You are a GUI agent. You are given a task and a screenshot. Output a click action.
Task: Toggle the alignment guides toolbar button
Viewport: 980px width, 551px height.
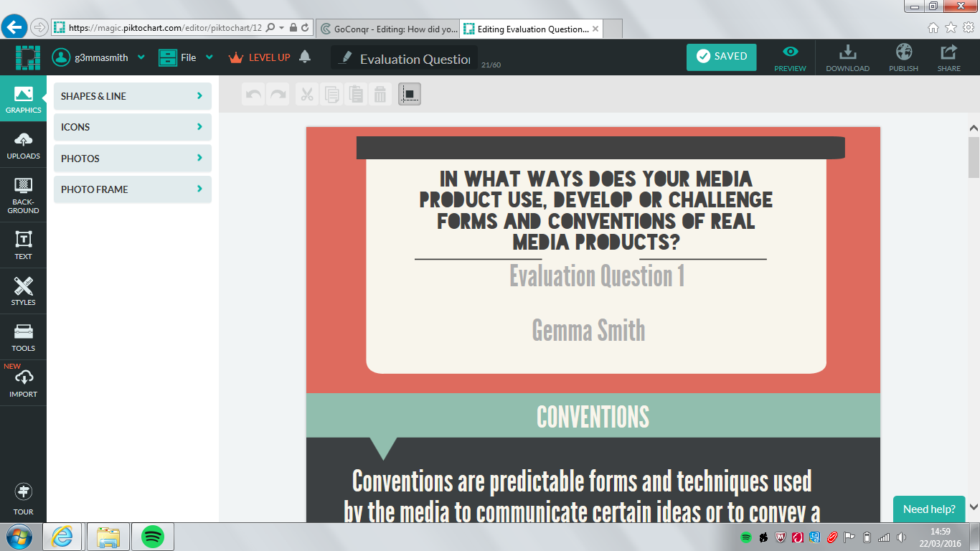[x=410, y=94]
